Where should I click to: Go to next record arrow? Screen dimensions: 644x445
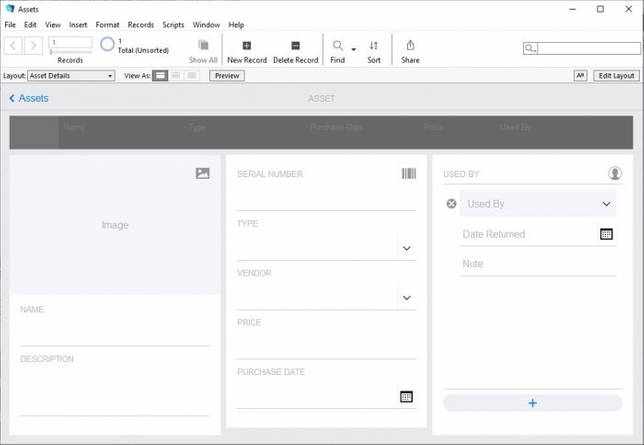click(x=34, y=45)
